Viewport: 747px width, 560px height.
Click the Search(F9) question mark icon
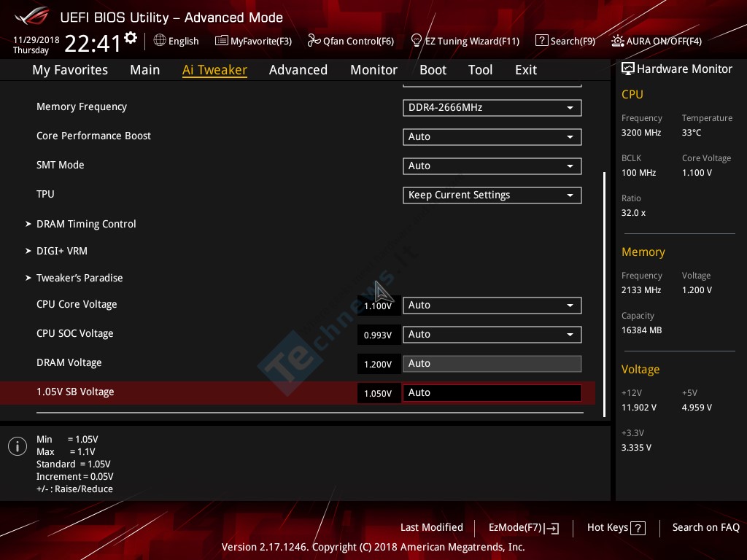click(542, 41)
